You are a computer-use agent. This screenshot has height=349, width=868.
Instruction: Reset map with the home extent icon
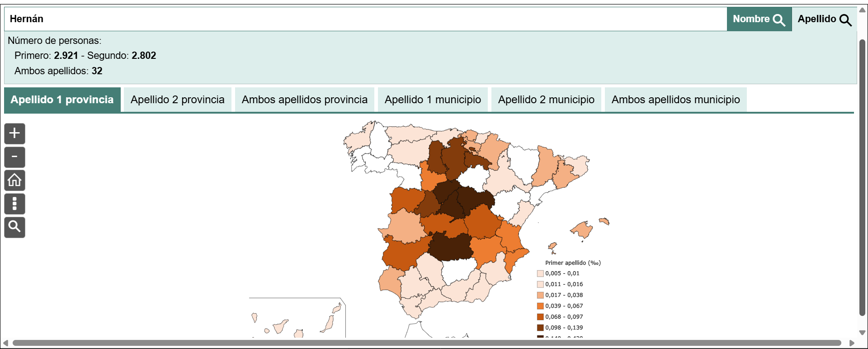pyautogui.click(x=14, y=180)
